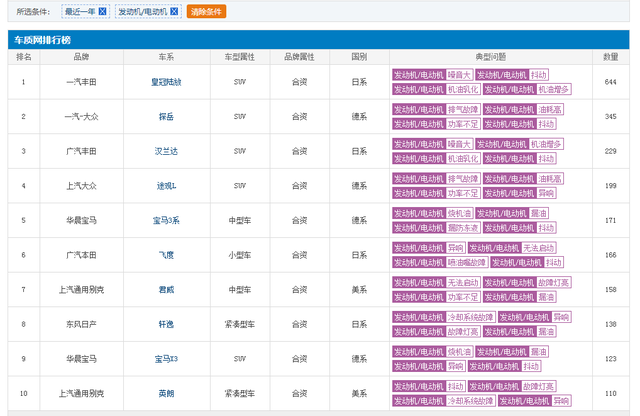Viewport: 640px width, 416px height.
Task: Click the 清除条件 button
Action: click(206, 11)
